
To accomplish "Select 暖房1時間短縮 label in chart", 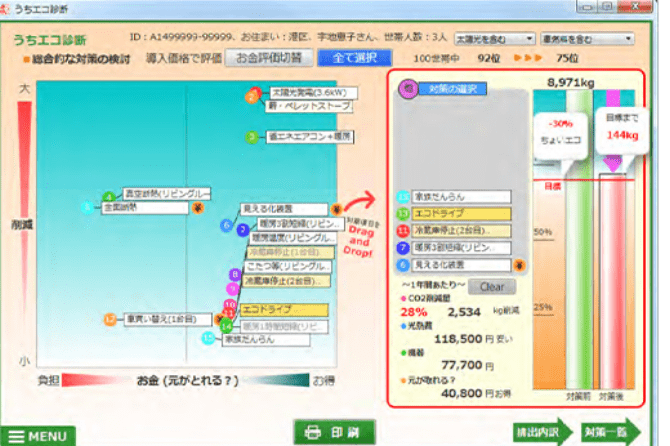I will tap(284, 327).
